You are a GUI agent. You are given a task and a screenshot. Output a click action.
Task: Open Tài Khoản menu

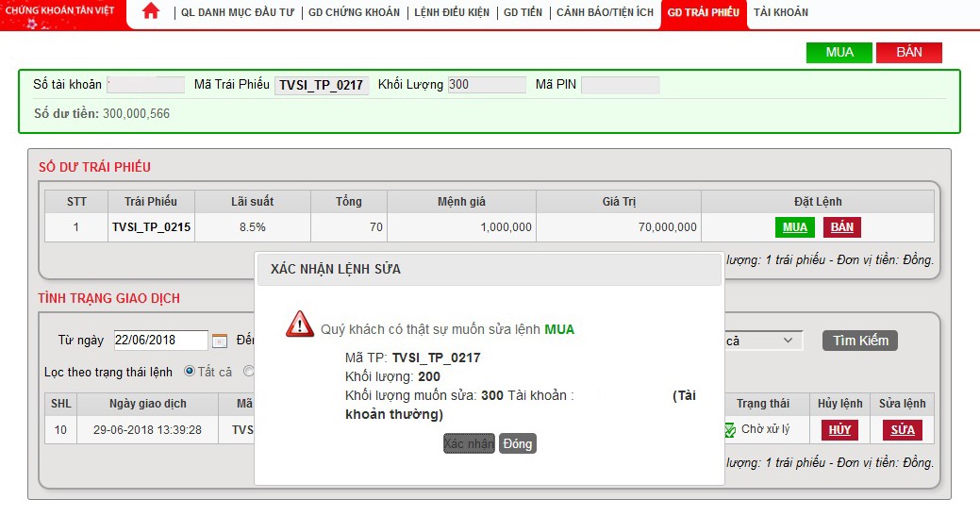pos(781,12)
